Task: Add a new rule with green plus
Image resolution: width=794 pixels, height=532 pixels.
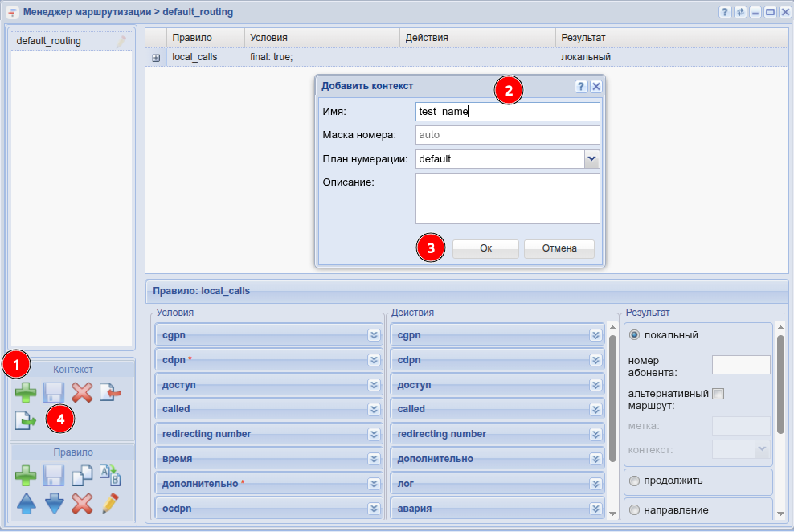Action: click(26, 475)
